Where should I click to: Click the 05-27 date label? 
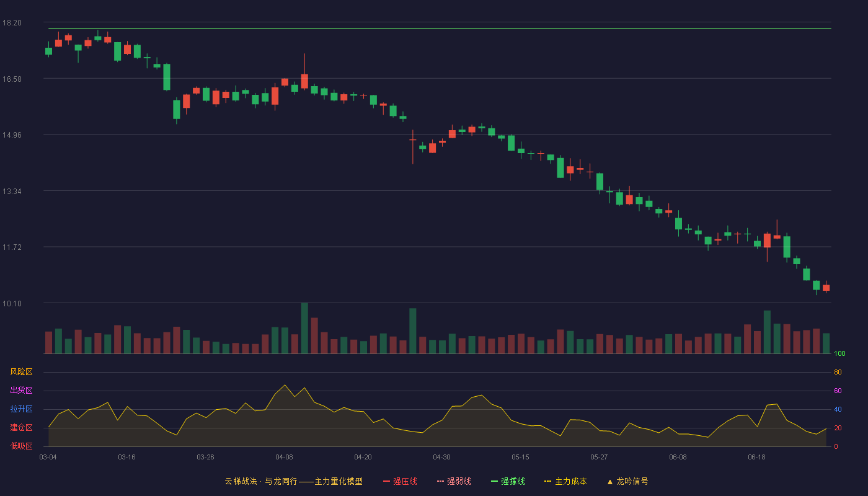pos(599,457)
